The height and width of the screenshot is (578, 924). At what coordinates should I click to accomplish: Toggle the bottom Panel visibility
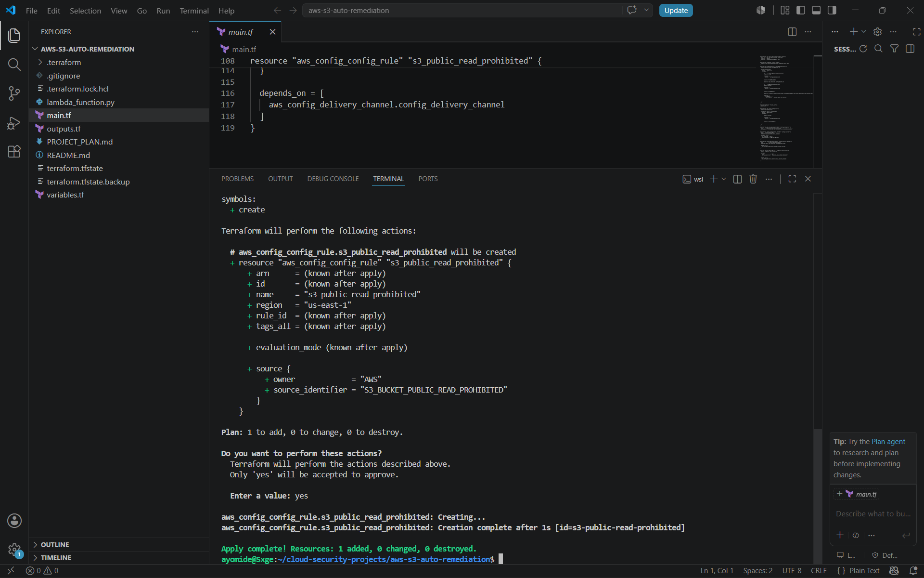(816, 10)
